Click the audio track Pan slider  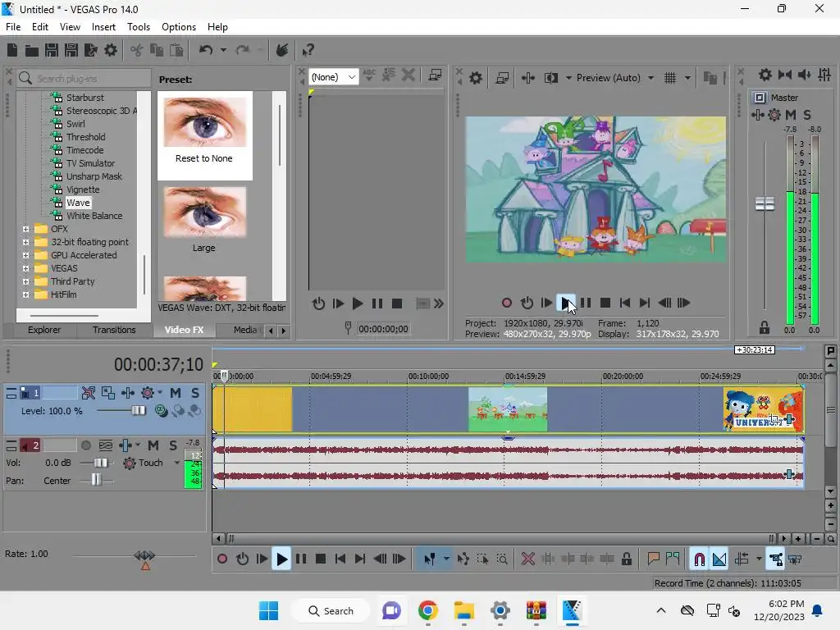tap(97, 481)
